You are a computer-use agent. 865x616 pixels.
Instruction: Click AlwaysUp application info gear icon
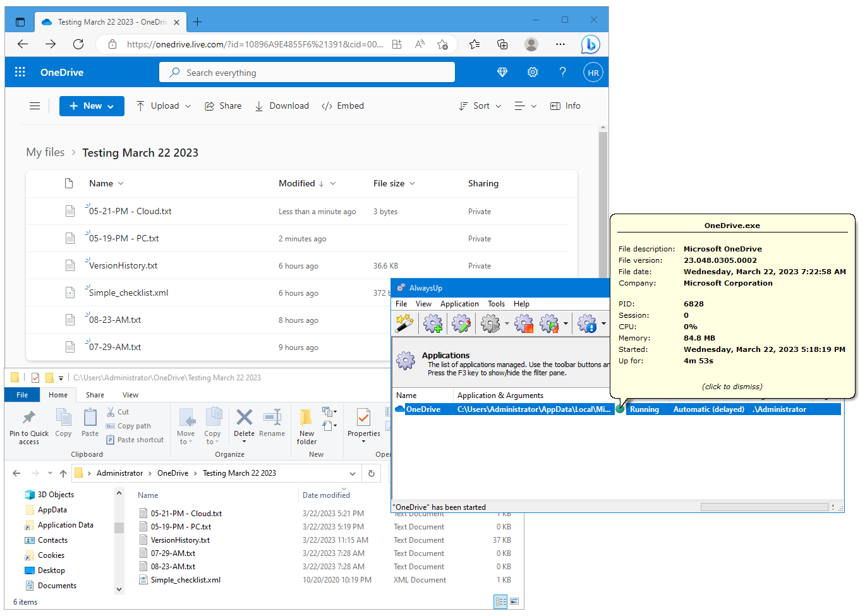(587, 324)
